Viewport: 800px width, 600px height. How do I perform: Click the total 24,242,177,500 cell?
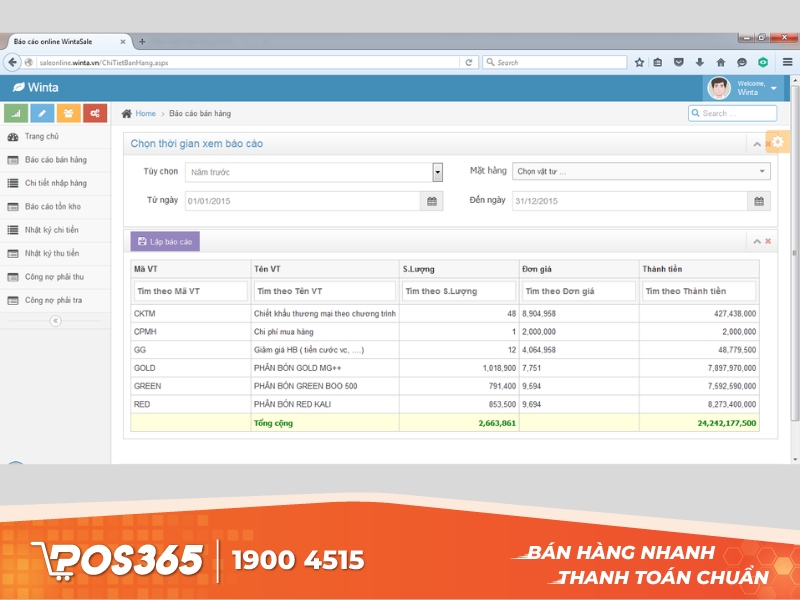(699, 422)
